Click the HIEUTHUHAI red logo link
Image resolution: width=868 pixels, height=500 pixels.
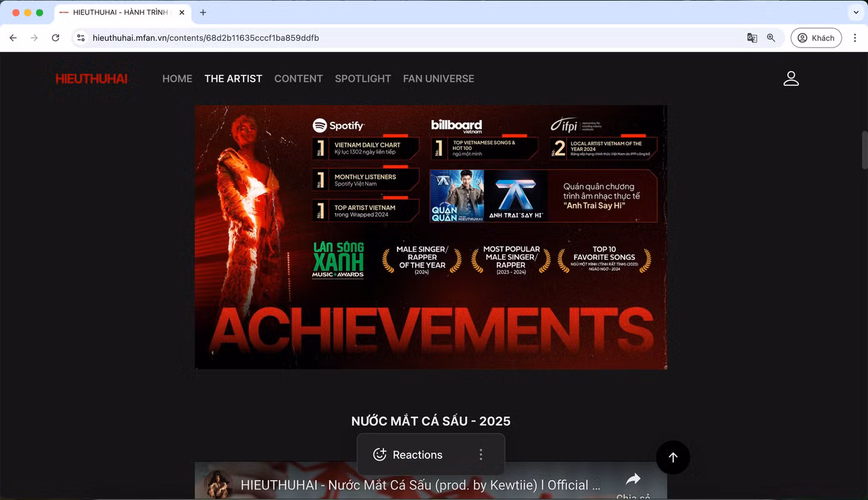[91, 79]
